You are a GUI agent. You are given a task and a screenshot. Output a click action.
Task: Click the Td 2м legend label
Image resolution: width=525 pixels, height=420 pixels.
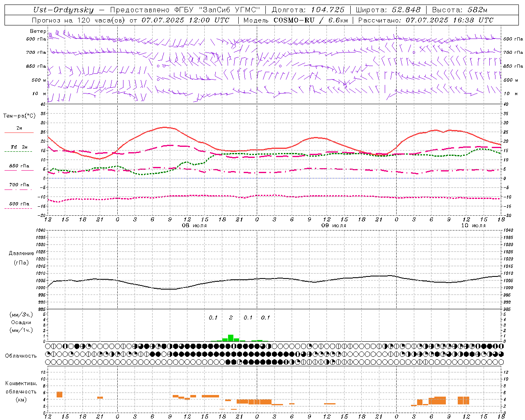[x=19, y=147]
